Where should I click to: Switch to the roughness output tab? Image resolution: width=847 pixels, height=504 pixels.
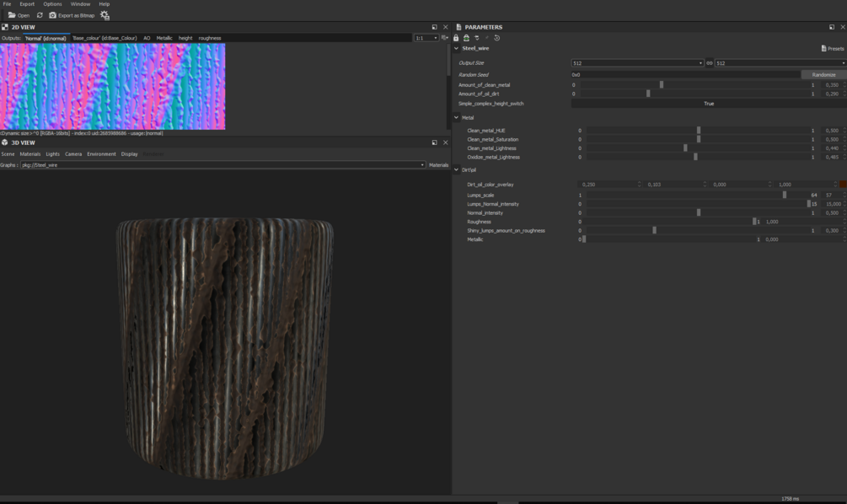210,38
